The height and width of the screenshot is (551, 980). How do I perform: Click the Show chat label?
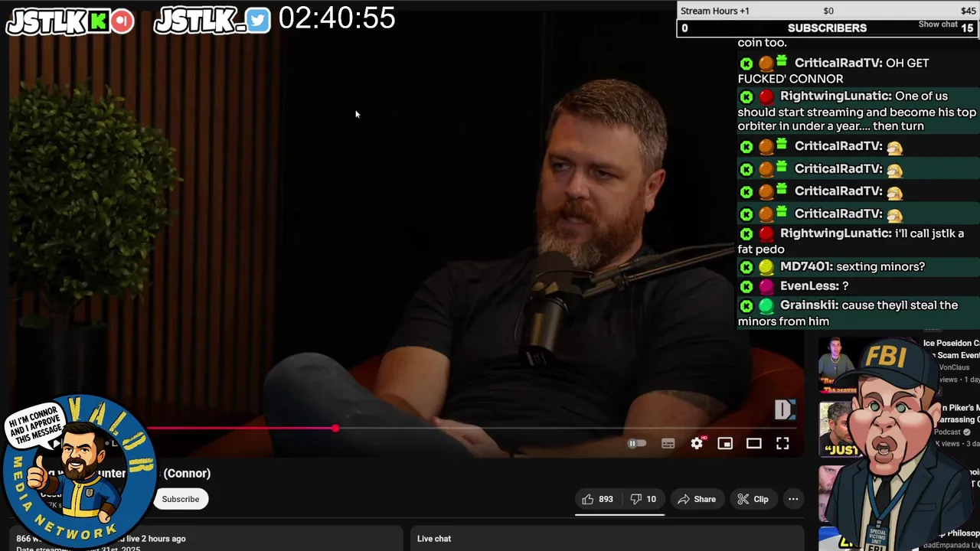point(938,24)
